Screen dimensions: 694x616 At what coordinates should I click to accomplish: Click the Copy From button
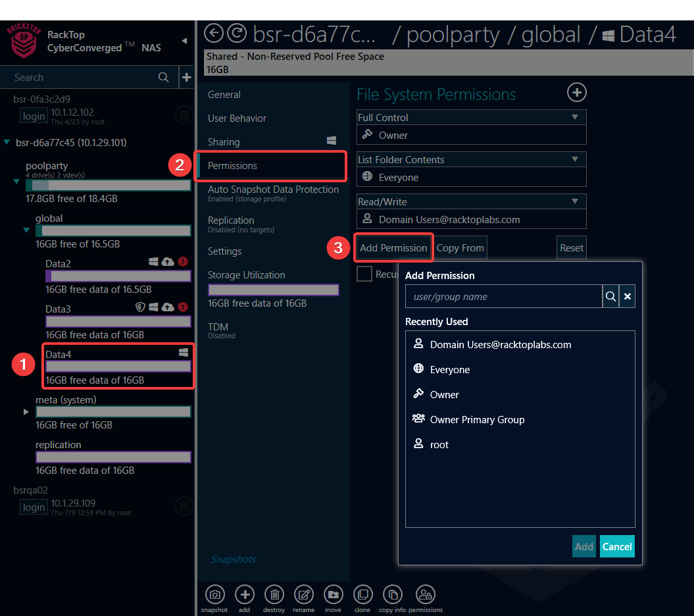point(460,247)
